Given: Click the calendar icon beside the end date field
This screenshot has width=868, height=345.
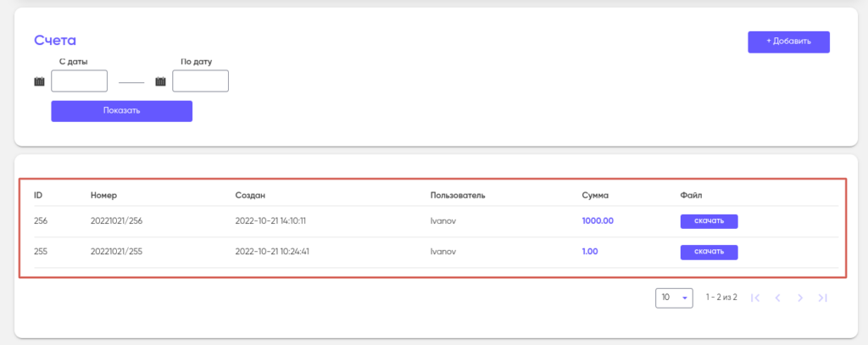Looking at the screenshot, I should 160,81.
